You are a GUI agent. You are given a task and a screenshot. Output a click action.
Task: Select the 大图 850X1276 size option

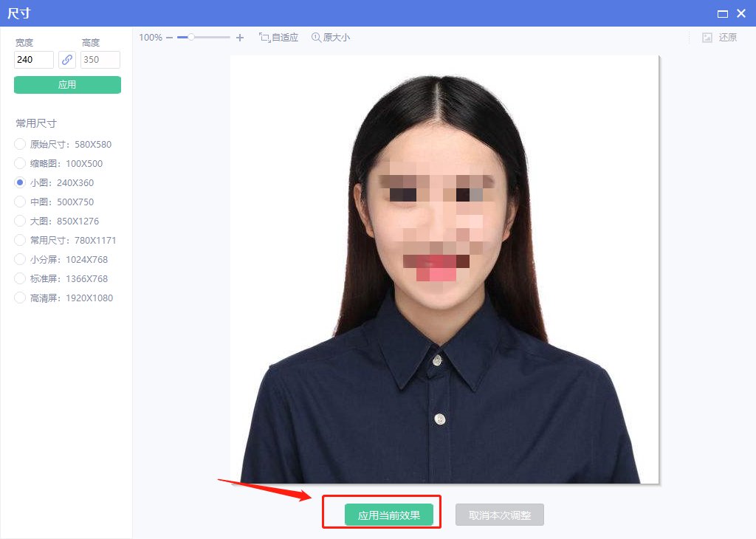tap(20, 221)
